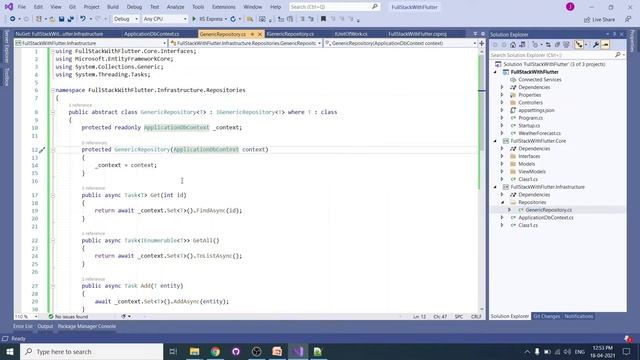Collapse the Repositories folder in Solution Explorer
Screen dimensions: 640x360
(x=502, y=202)
